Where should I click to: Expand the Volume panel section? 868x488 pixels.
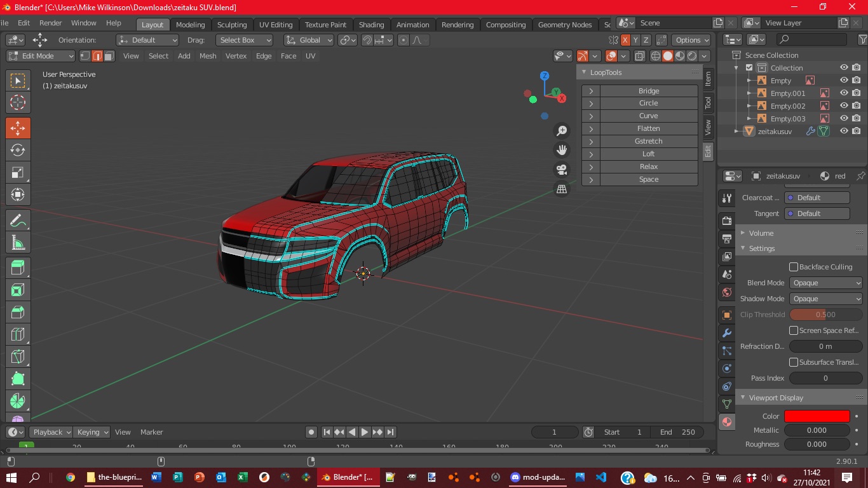click(x=761, y=233)
